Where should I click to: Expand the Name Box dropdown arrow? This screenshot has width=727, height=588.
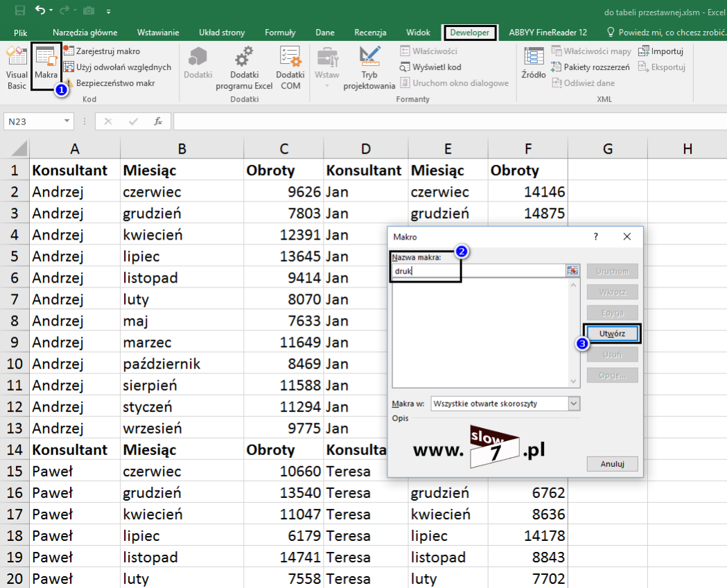67,121
